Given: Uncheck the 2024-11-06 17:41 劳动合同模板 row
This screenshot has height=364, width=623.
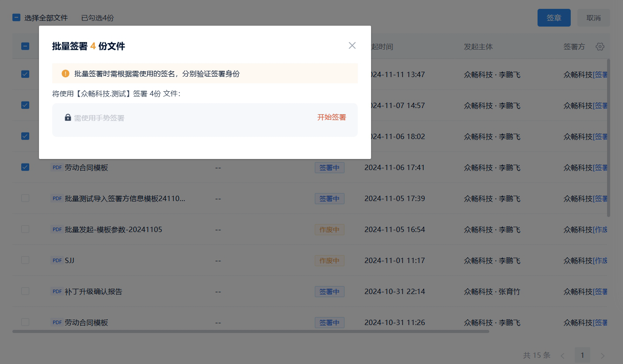Looking at the screenshot, I should point(25,167).
